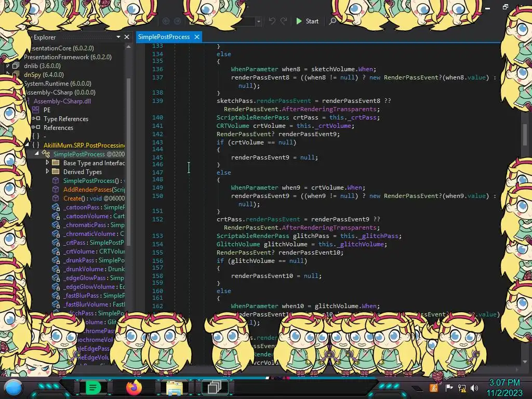The height and width of the screenshot is (399, 532).
Task: Click the method icon beside Create() : void
Action: [56, 198]
